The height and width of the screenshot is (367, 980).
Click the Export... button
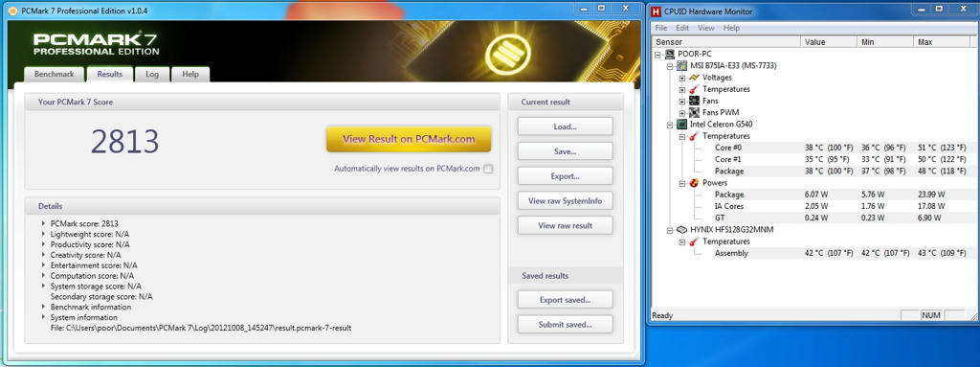[x=565, y=176]
